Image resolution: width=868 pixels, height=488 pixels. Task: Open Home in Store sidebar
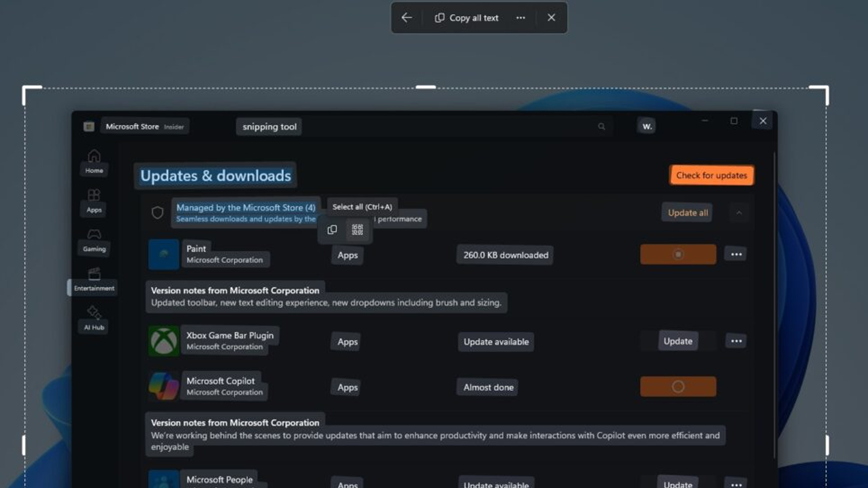click(94, 161)
